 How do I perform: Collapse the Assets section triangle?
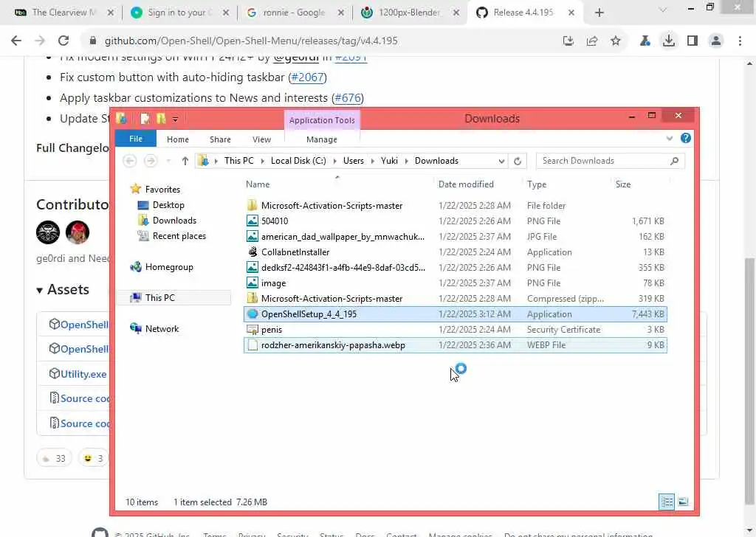tap(40, 290)
